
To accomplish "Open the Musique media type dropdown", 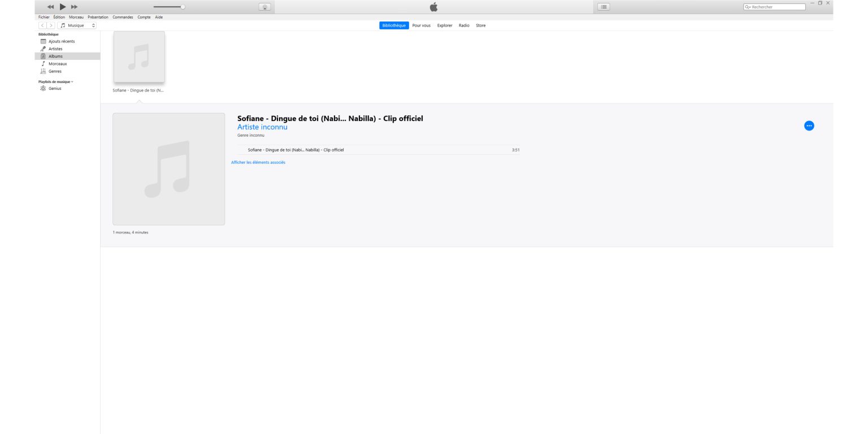I will [77, 25].
